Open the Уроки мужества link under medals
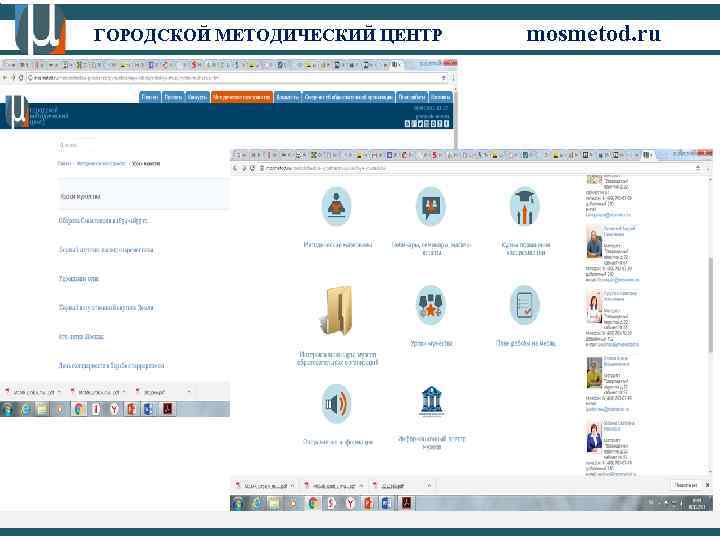The image size is (720, 540). (x=431, y=343)
